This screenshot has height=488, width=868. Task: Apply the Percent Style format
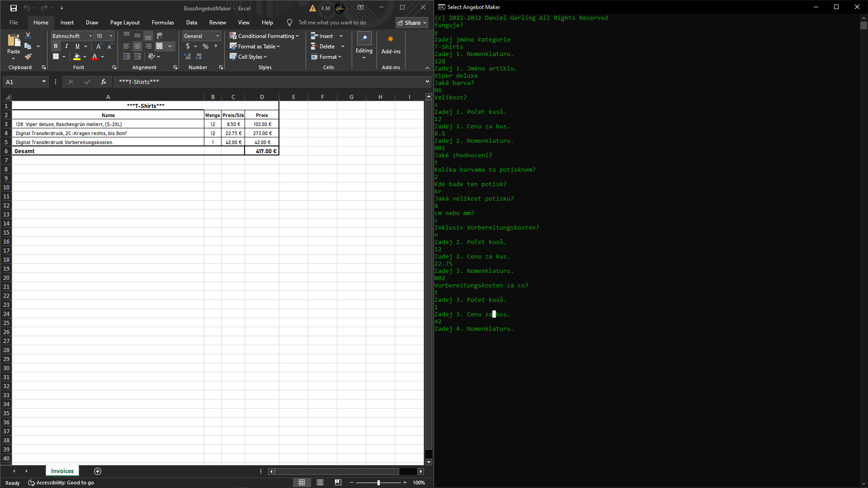point(205,46)
